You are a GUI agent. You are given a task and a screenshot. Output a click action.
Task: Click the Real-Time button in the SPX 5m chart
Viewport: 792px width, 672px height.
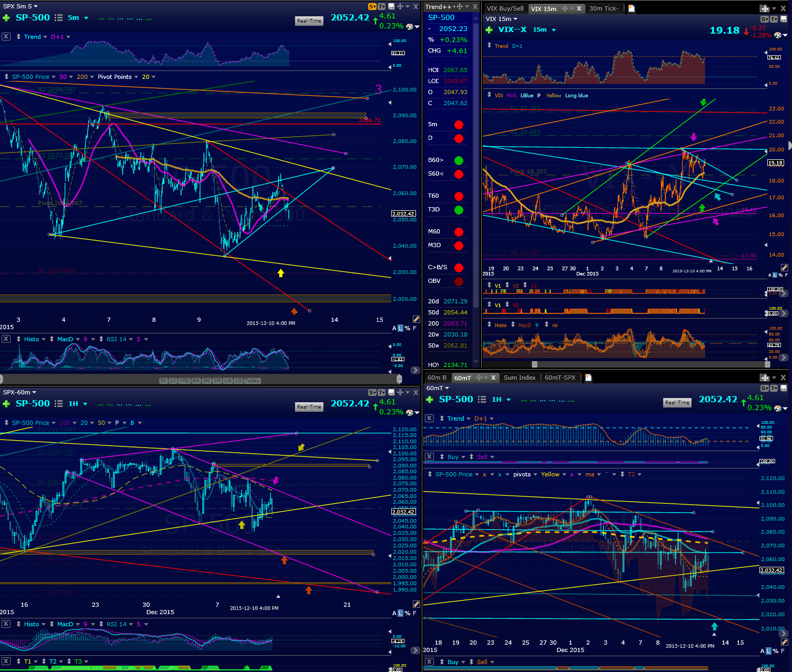click(x=309, y=21)
